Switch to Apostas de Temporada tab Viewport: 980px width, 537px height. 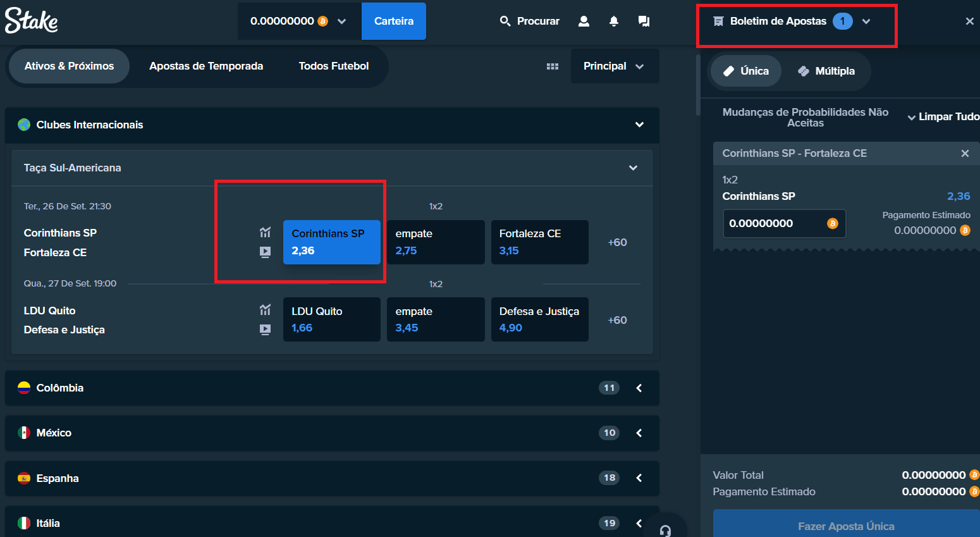(206, 66)
